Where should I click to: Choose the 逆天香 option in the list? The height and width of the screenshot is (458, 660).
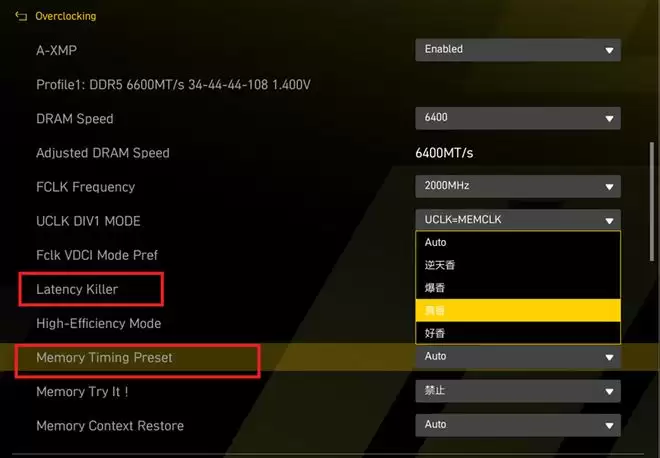coord(518,265)
